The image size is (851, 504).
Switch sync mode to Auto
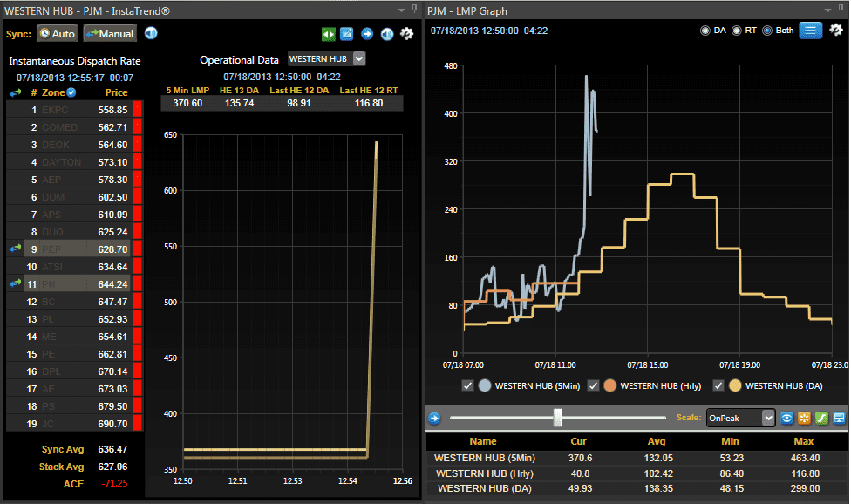click(x=58, y=34)
